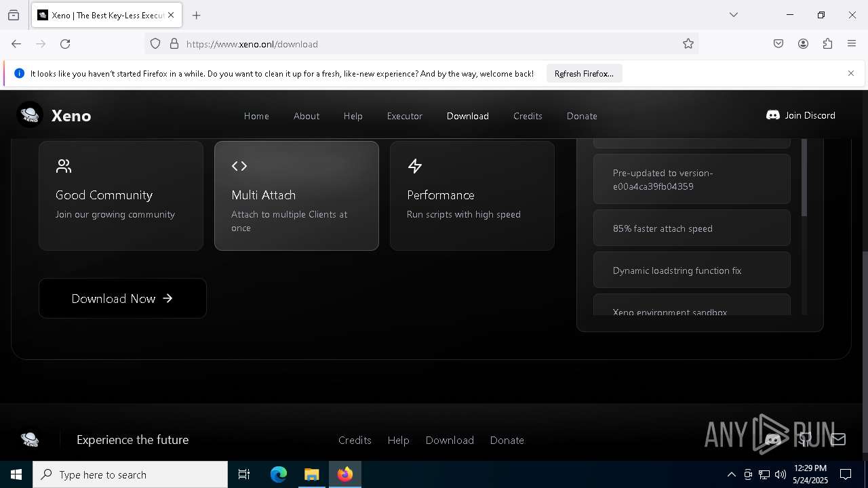Click the 85% faster attach speed entry
Screen dimensions: 868x488
(692, 228)
